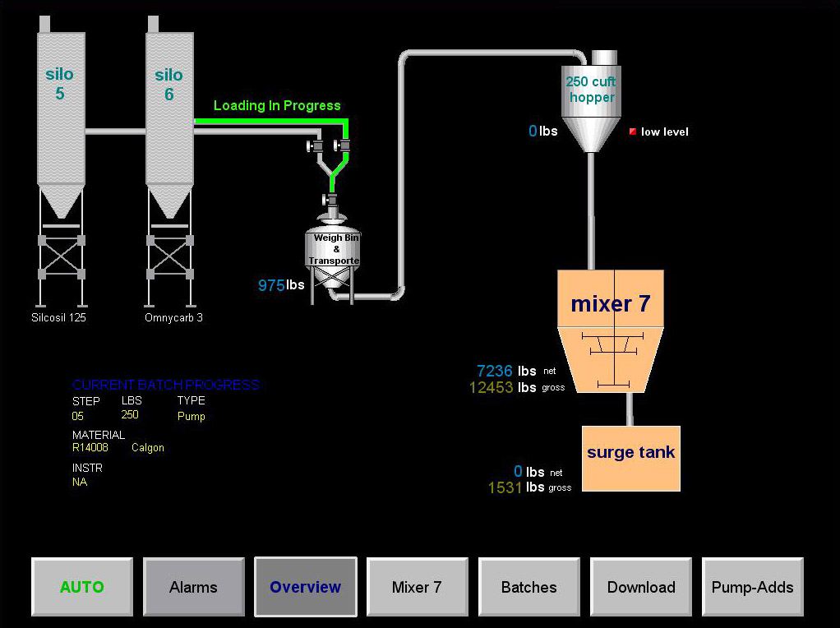Click the AUTO mode button

click(82, 587)
